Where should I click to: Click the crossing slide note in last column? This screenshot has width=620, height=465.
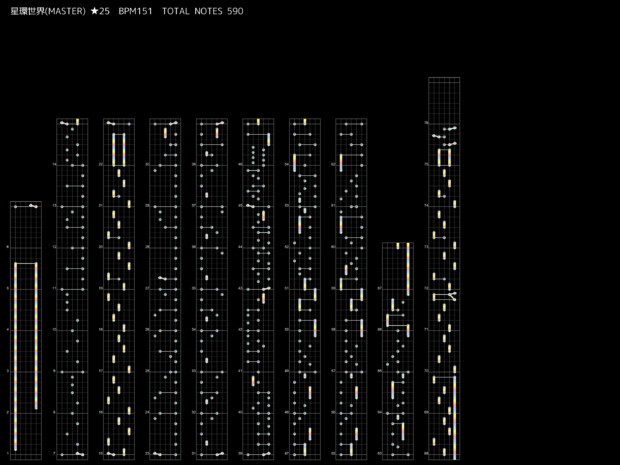tap(445, 296)
